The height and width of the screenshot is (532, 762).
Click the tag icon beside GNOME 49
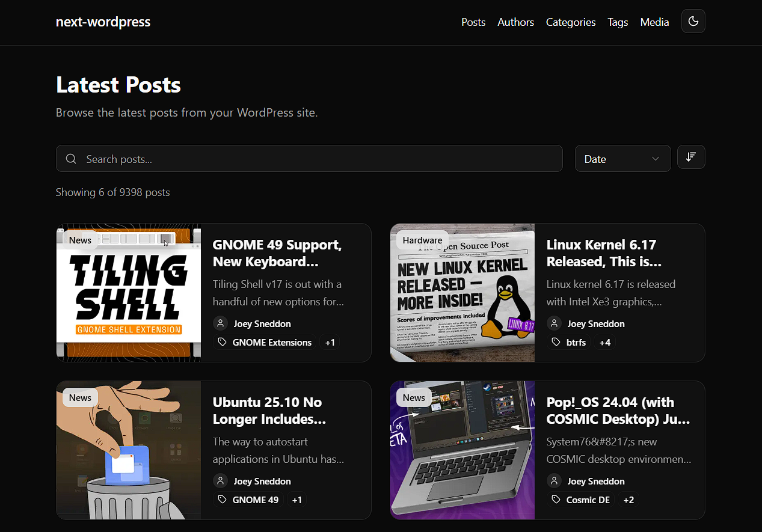[223, 500]
